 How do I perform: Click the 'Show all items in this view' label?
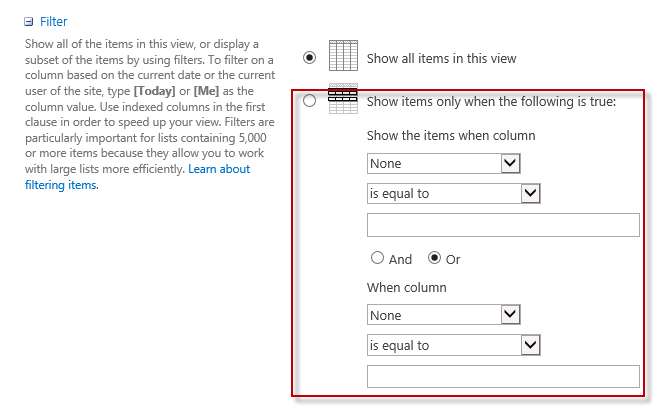[441, 58]
